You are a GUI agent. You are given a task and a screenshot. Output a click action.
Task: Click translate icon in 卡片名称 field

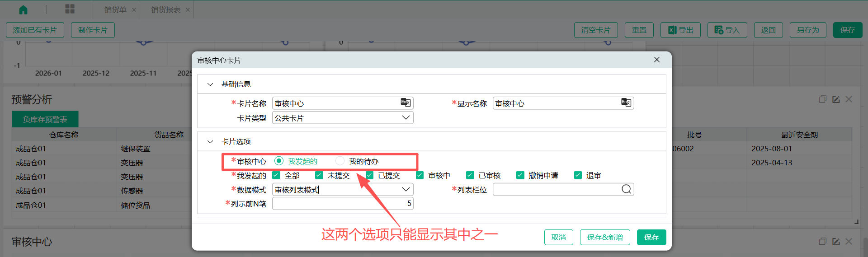click(406, 103)
